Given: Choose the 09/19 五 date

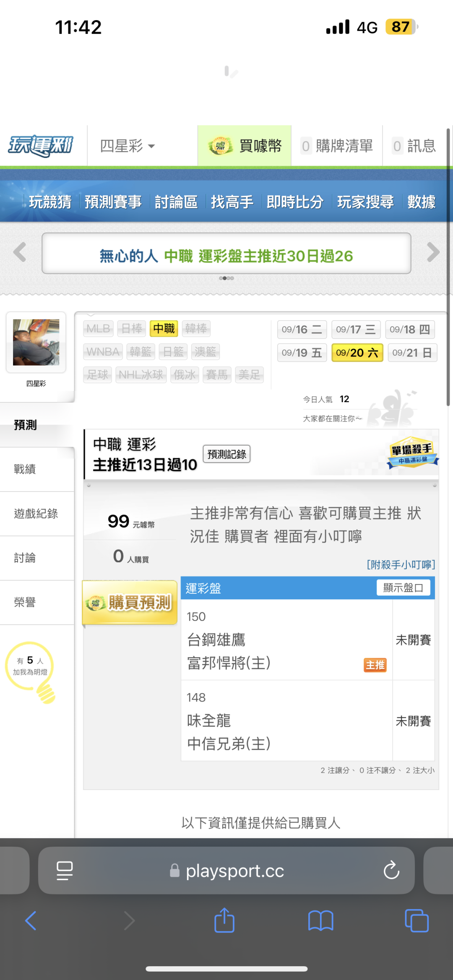Looking at the screenshot, I should (x=302, y=353).
